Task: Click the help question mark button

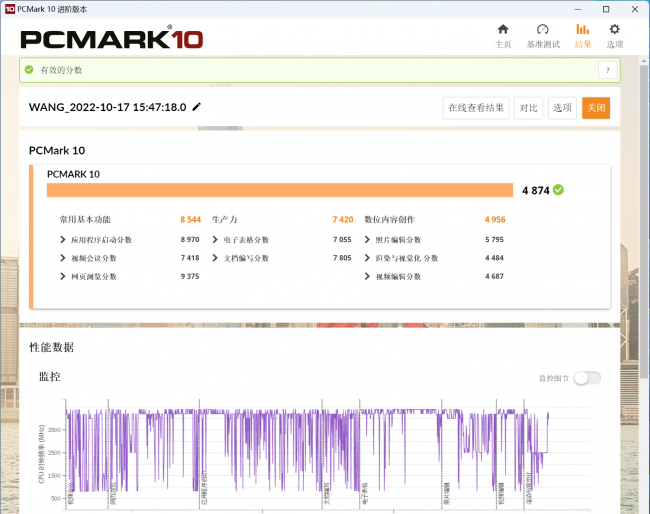Action: coord(608,70)
